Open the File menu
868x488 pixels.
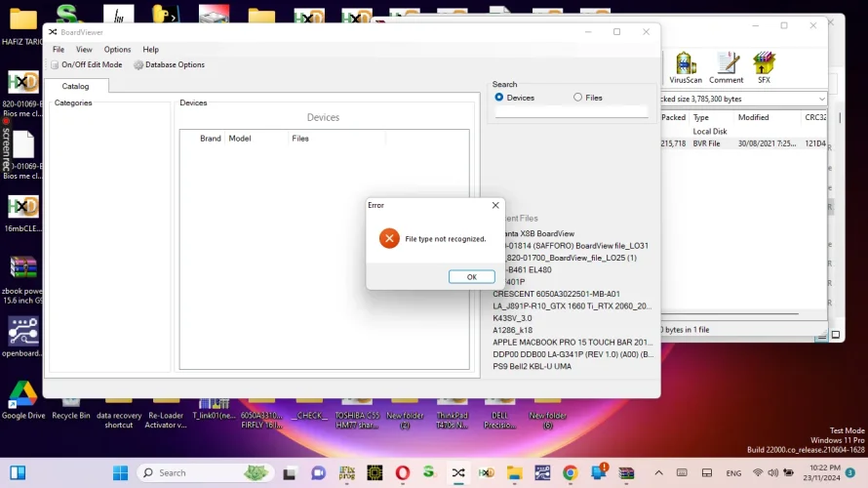[59, 49]
